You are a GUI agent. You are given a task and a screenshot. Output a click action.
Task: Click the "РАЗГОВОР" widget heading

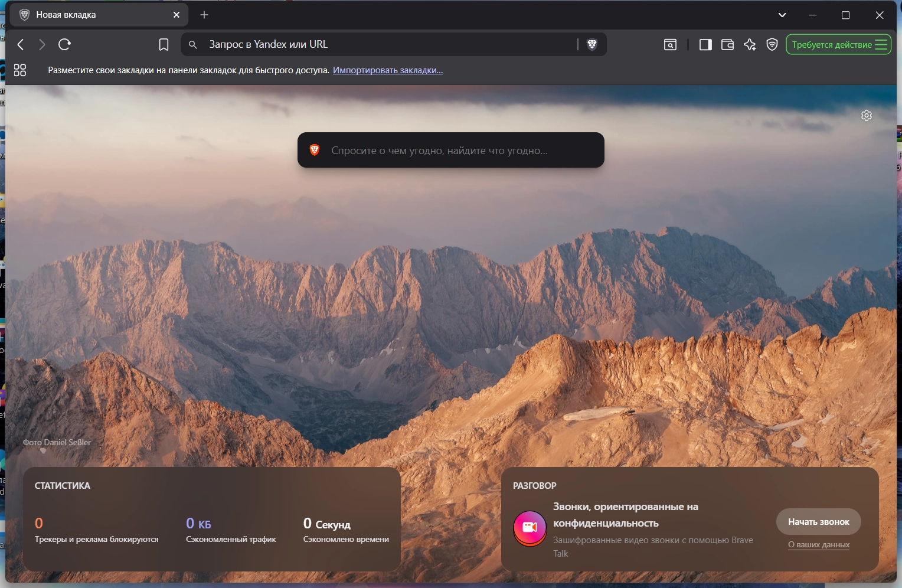click(535, 486)
